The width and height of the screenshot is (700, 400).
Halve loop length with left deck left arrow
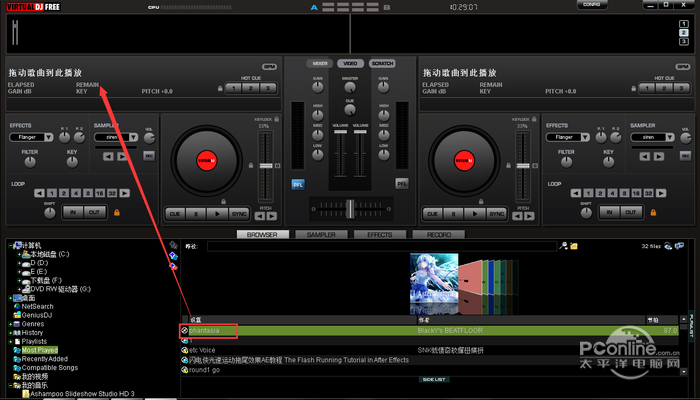(40, 193)
